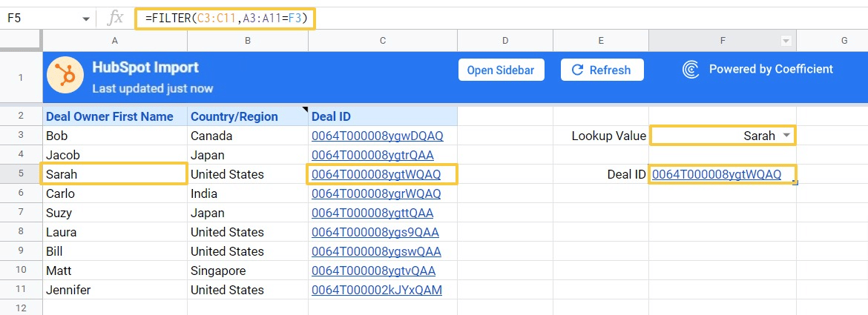Select row 1 header
The image size is (868, 315).
pyautogui.click(x=21, y=78)
